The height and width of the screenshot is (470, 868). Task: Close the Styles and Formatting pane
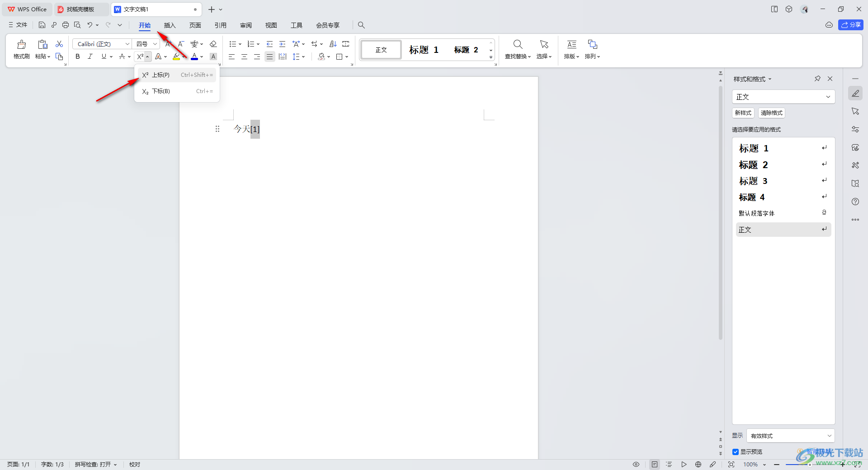point(830,79)
